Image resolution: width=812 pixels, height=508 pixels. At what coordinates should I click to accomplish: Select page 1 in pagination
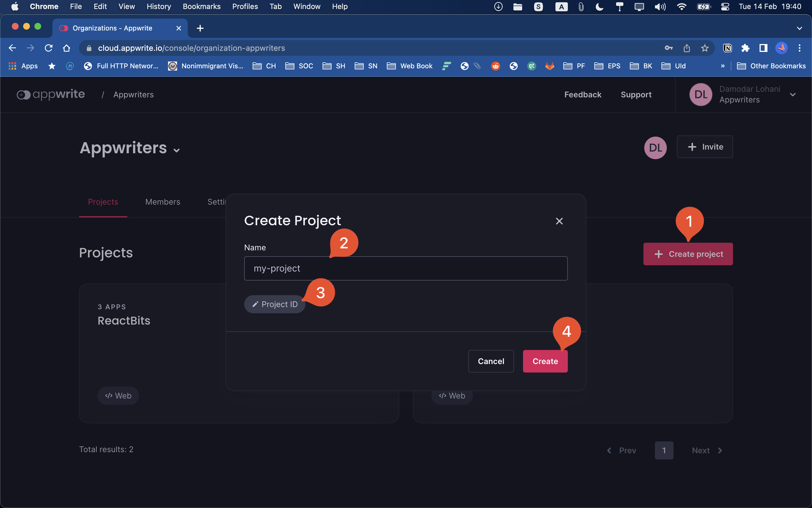coord(664,450)
